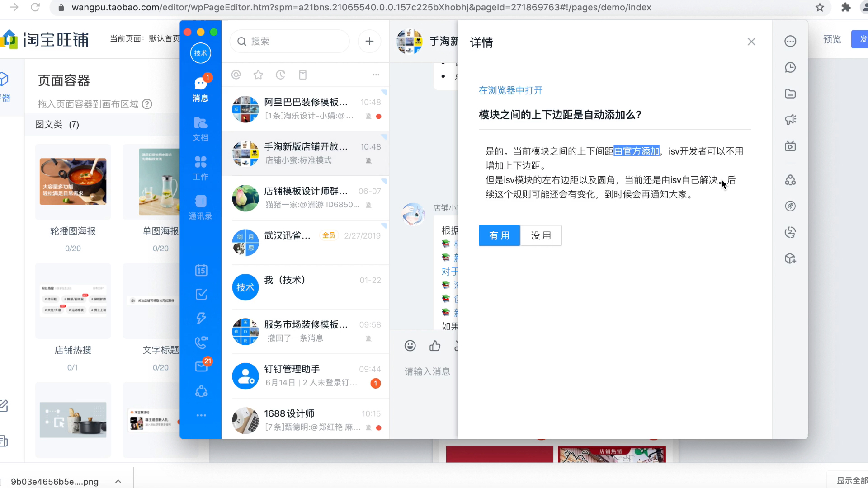868x488 pixels.
Task: Open the 在浏览器中打开 link
Action: (x=510, y=90)
